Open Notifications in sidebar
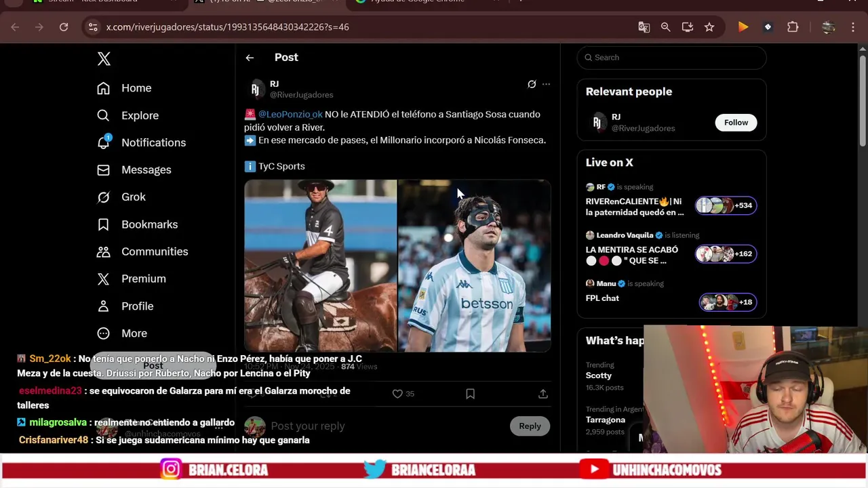The image size is (868, 488). coord(141,142)
